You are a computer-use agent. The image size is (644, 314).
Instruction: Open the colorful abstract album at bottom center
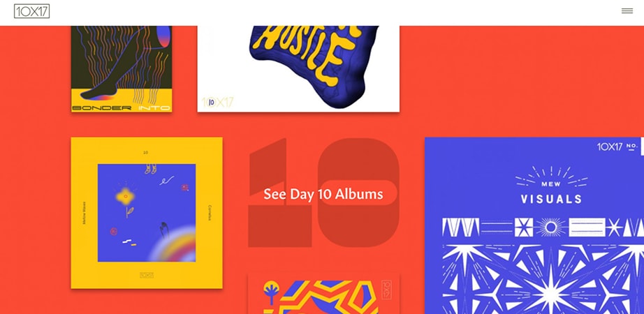click(323, 294)
